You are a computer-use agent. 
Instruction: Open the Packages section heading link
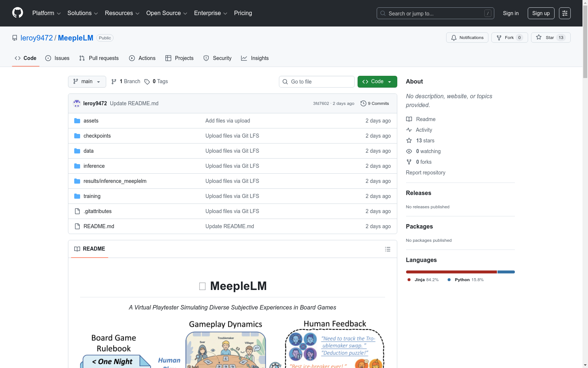click(x=419, y=226)
